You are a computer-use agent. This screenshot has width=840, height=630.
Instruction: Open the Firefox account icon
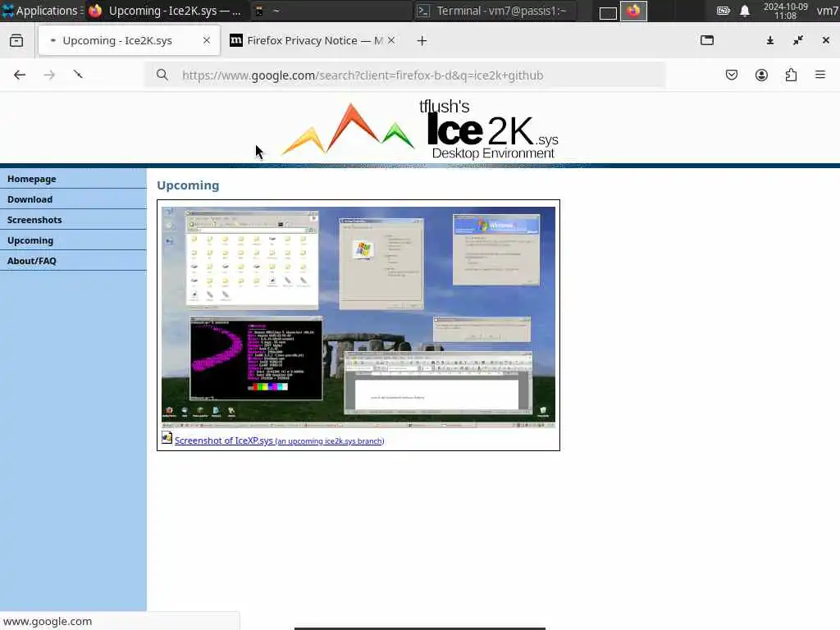[x=761, y=75]
